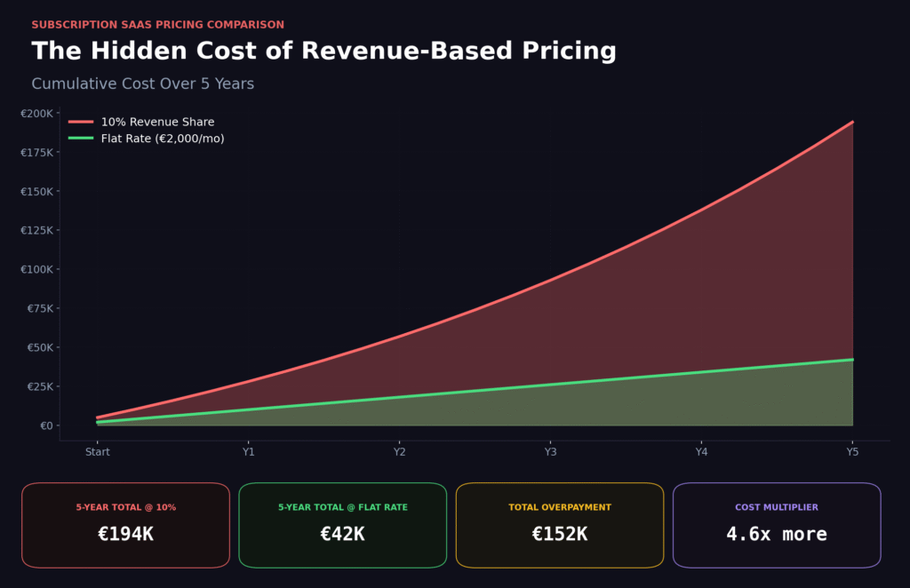Click the chart title "The Hidden Cost of Revenue-Based Pricing"
This screenshot has width=910, height=588.
point(323,52)
